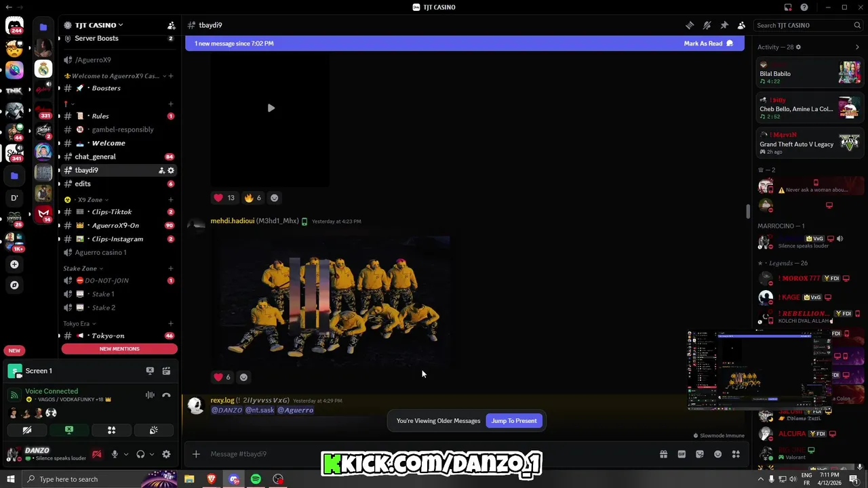Open the chat_general channel

point(119,157)
